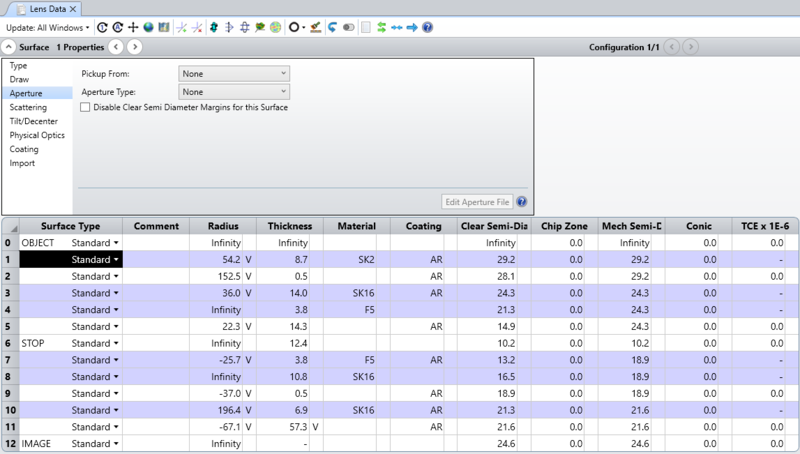Viewport: 800px width, 454px height.
Task: Click the curved blue undo-style arrow icon
Action: [332, 27]
